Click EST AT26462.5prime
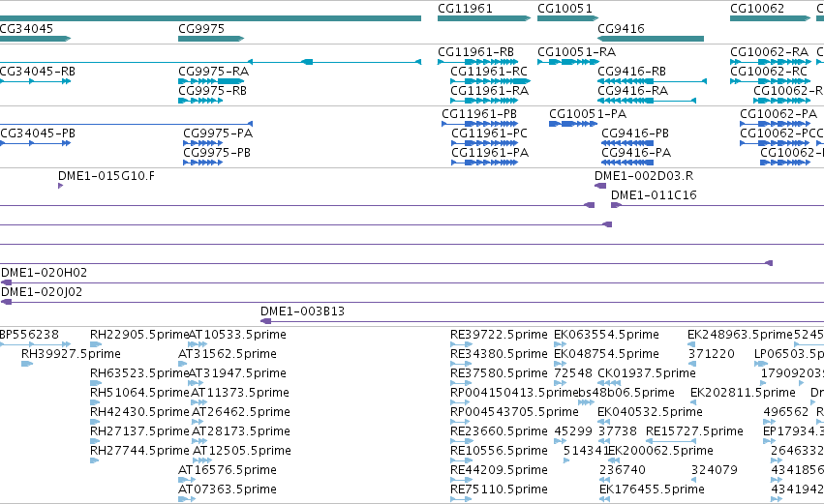Viewport: 824px width, 504px height. tap(241, 412)
